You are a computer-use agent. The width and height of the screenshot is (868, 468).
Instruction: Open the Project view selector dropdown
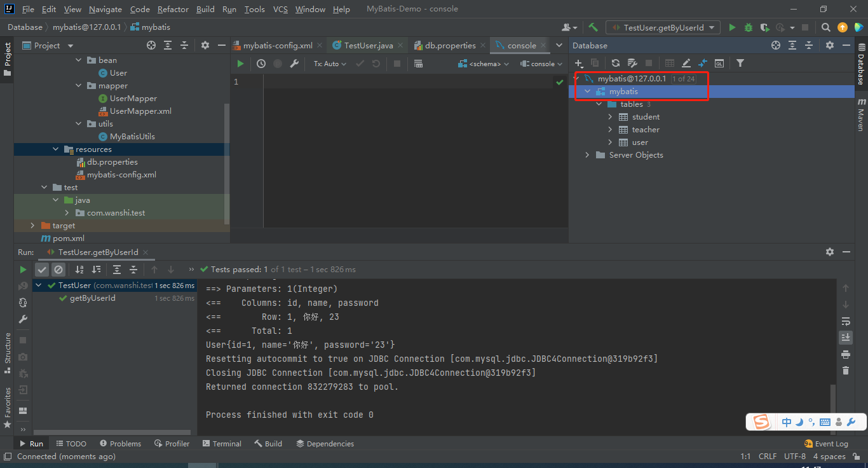[x=48, y=45]
